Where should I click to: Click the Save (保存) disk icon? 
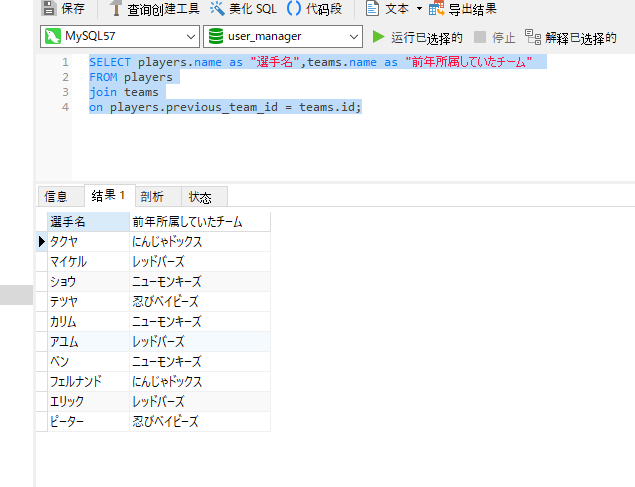[49, 8]
